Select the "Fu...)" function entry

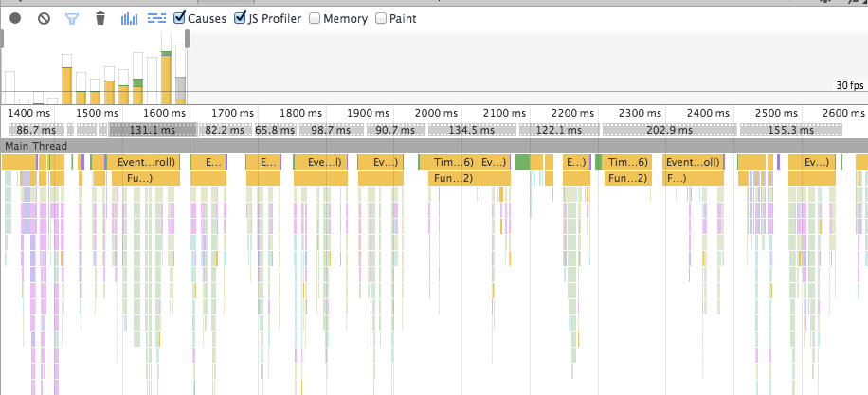146,178
